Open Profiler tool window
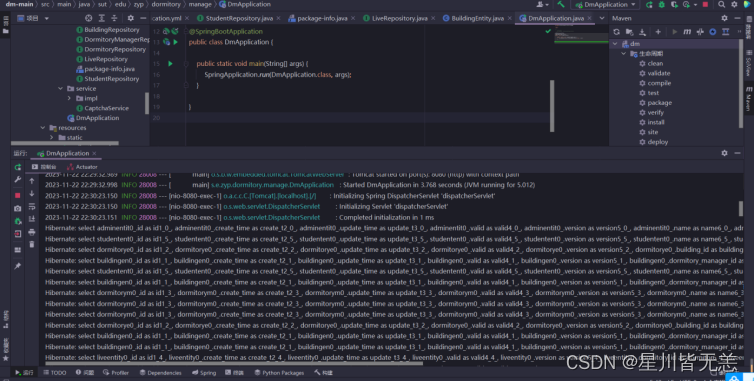The height and width of the screenshot is (382, 754). tap(115, 373)
